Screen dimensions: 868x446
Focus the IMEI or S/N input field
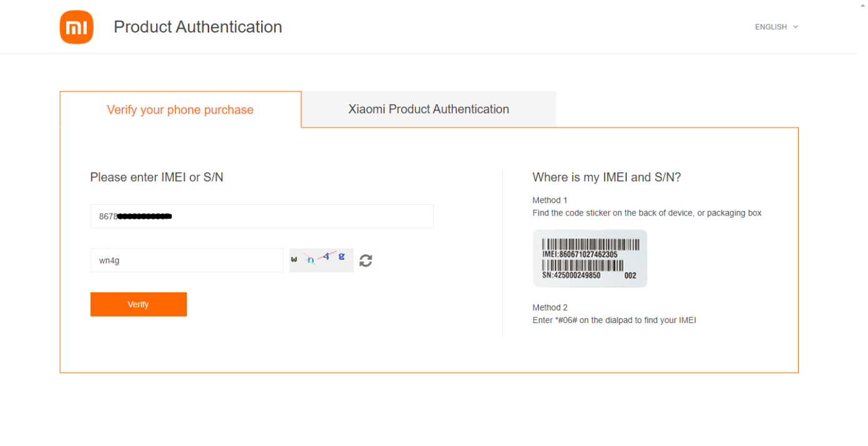[x=262, y=216]
